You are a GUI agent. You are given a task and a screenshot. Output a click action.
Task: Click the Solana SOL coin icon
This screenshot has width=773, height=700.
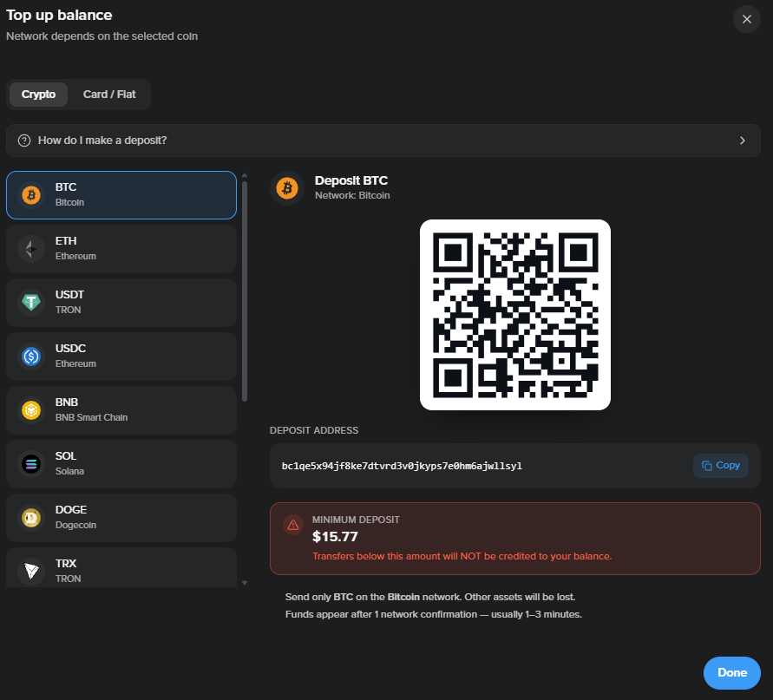[x=31, y=463]
